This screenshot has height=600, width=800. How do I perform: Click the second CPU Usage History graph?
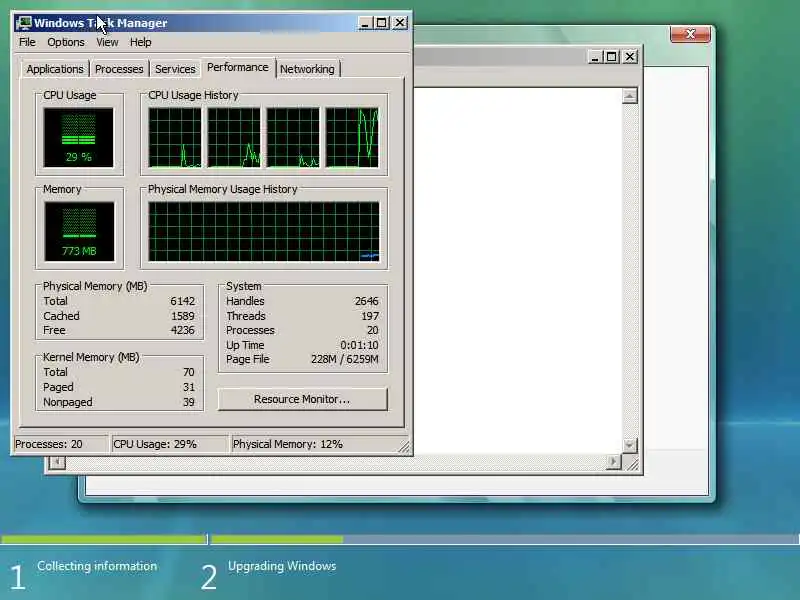234,137
